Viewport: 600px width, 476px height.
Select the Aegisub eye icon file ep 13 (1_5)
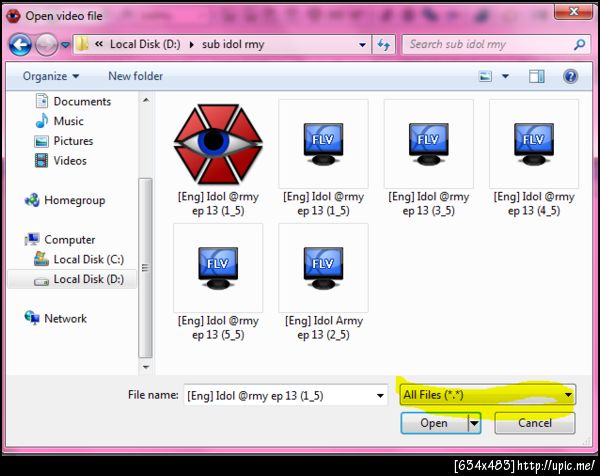(218, 159)
